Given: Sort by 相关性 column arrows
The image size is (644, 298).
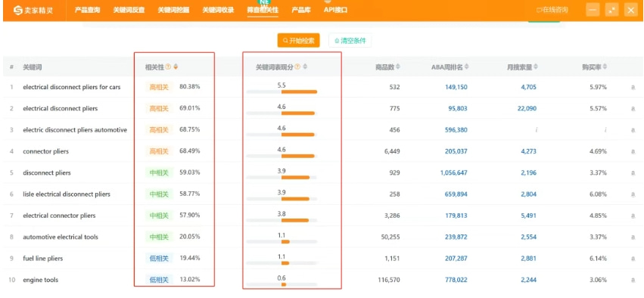Looking at the screenshot, I should (x=176, y=67).
